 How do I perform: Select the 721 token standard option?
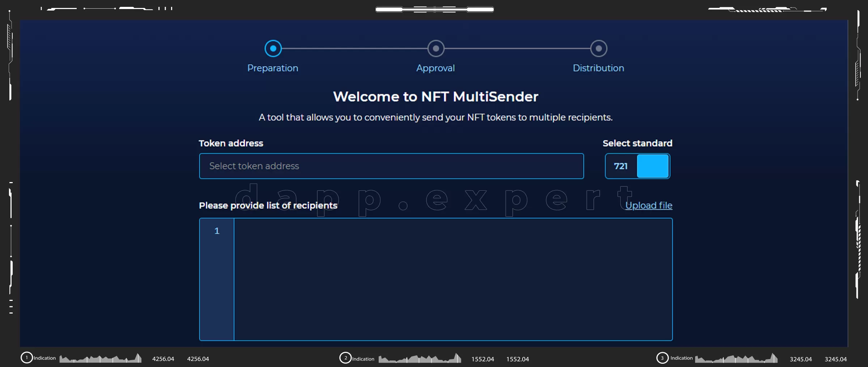[x=621, y=166]
